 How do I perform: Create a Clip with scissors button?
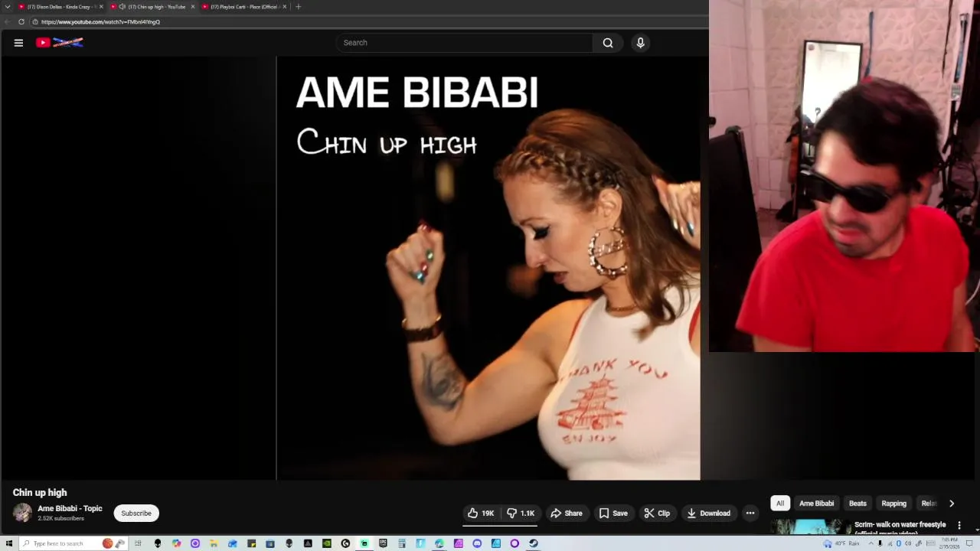pyautogui.click(x=657, y=514)
